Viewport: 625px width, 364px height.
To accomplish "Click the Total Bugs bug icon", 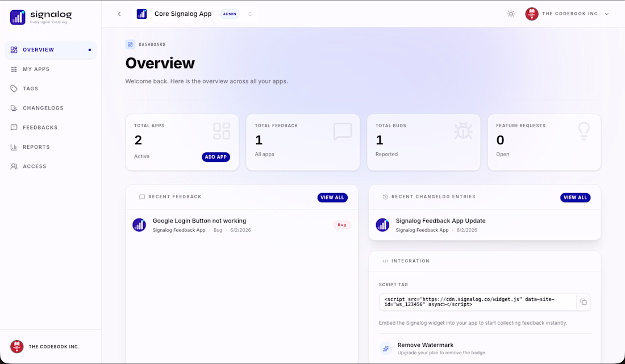I will 463,131.
